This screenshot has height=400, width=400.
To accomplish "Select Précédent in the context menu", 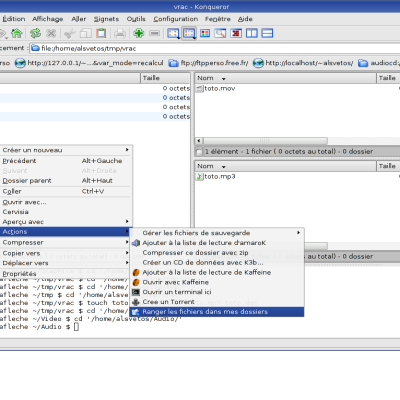I will pyautogui.click(x=66, y=161).
